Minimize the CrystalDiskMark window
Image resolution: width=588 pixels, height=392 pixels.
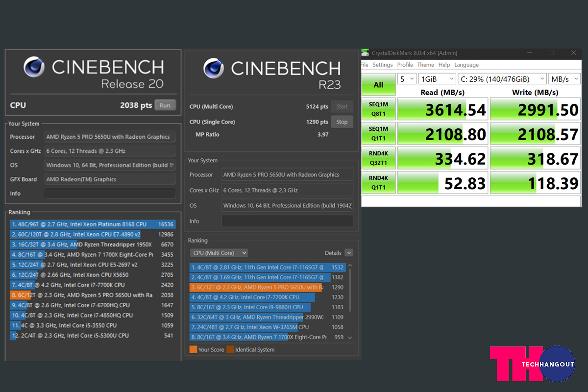(x=529, y=53)
